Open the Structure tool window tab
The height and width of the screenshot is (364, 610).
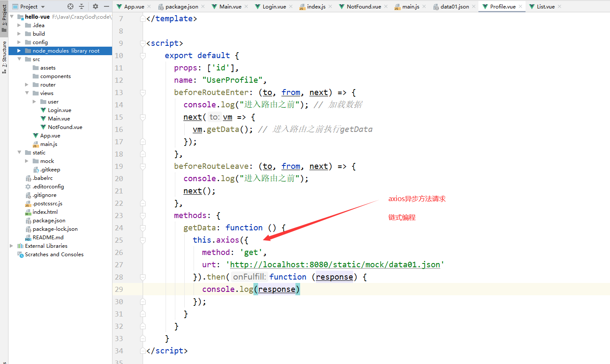[4, 57]
